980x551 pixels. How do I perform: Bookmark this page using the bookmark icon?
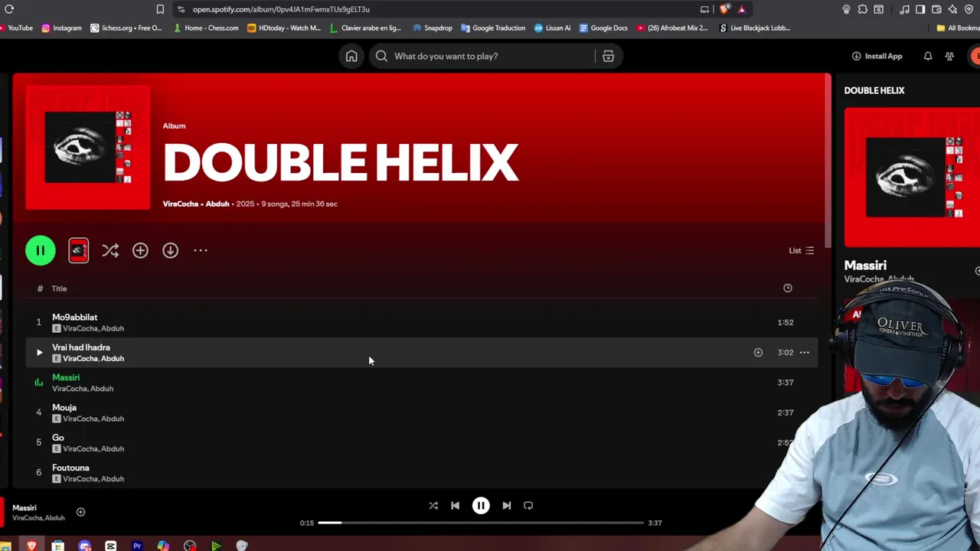click(x=160, y=9)
